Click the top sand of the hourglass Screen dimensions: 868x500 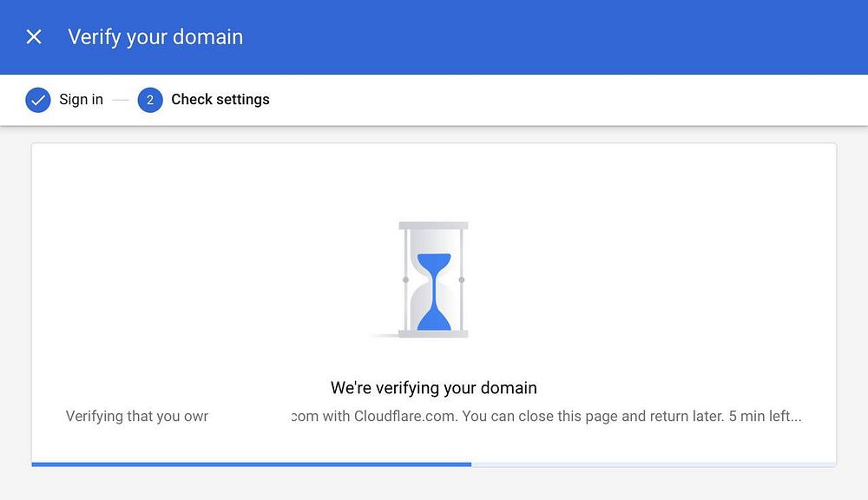click(434, 261)
